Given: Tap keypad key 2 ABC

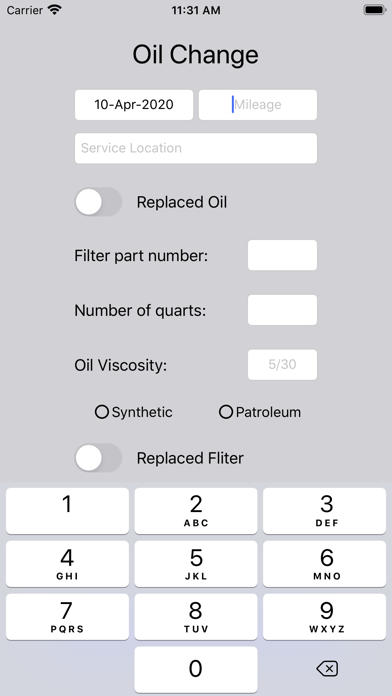Looking at the screenshot, I should click(x=196, y=511).
